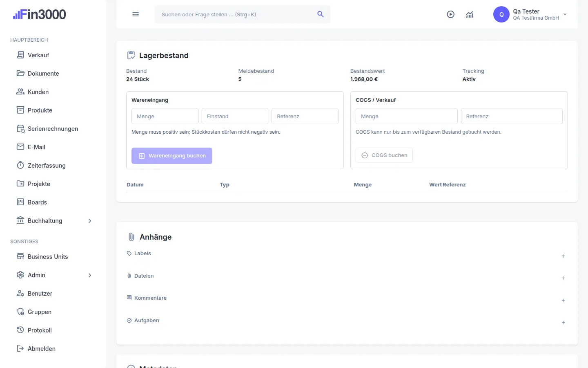Toggle the hamburger menu icon
Image resolution: width=588 pixels, height=368 pixels.
(x=136, y=14)
